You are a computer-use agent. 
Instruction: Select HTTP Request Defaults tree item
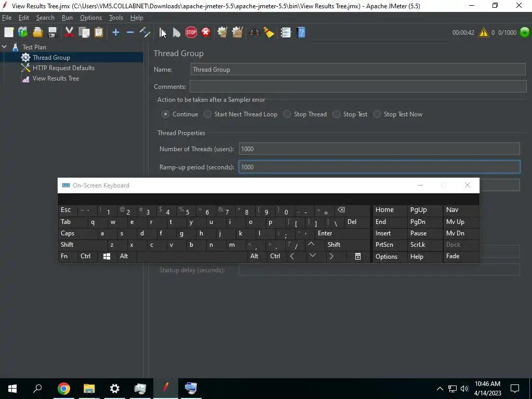coord(63,68)
